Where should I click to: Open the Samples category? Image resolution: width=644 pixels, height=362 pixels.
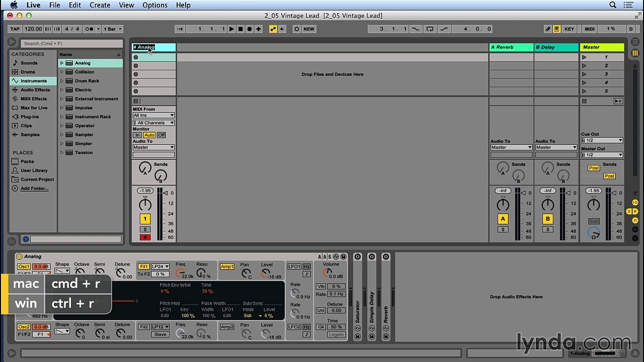coord(30,135)
